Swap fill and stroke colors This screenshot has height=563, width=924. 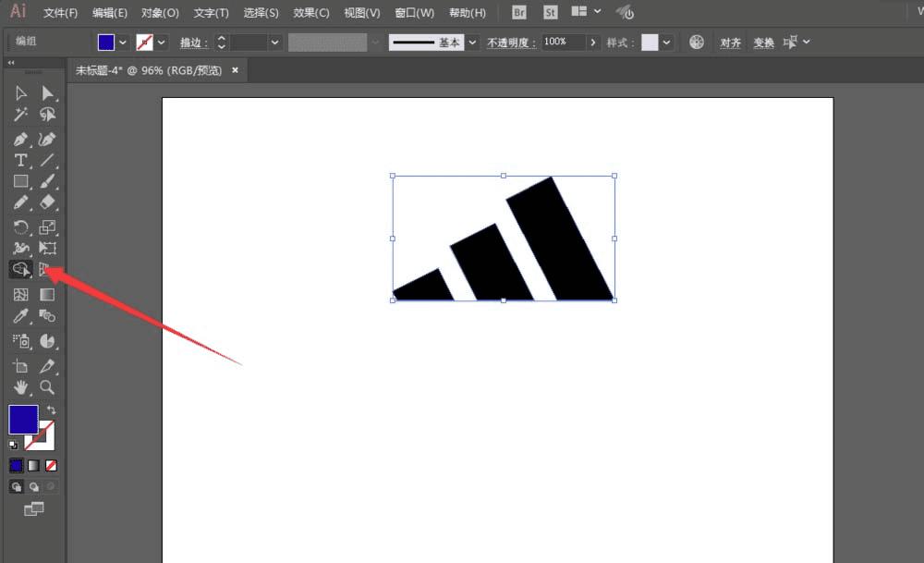click(x=52, y=410)
